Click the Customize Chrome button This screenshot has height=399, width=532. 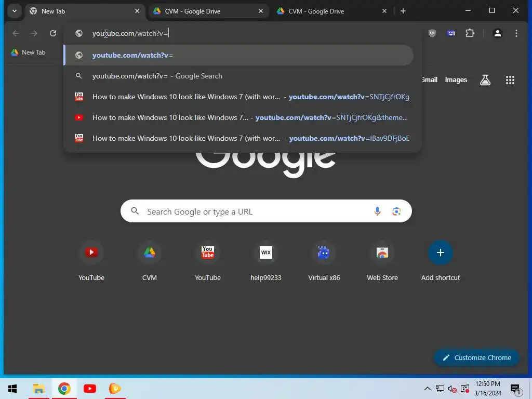coord(477,357)
